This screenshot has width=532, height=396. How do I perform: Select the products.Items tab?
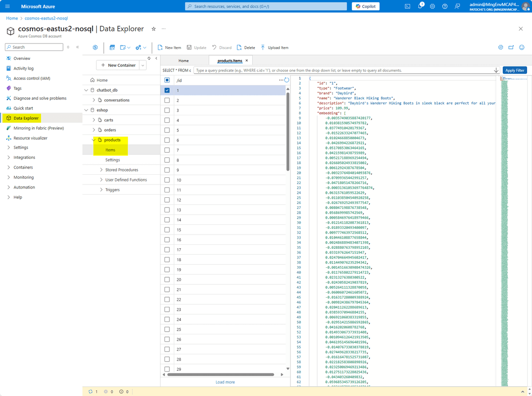click(230, 61)
